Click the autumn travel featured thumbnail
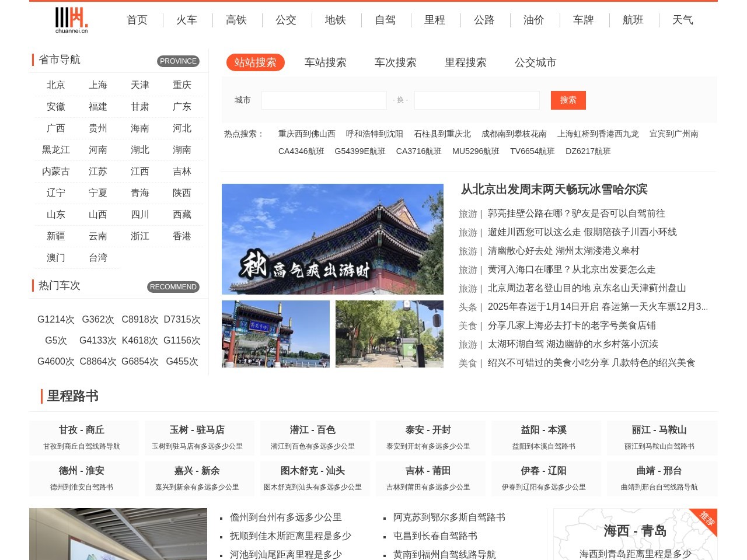Viewport: 747px width, 560px height. 332,239
